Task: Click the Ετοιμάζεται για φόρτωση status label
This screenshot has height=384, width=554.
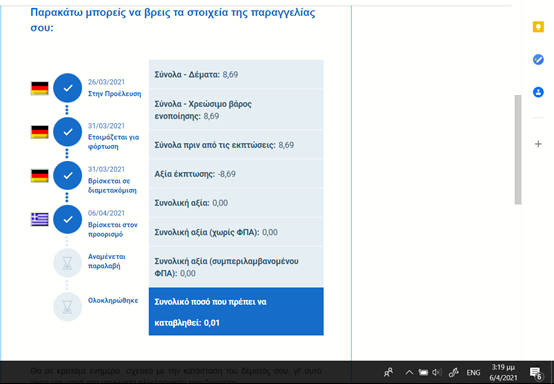Action: coord(113,142)
